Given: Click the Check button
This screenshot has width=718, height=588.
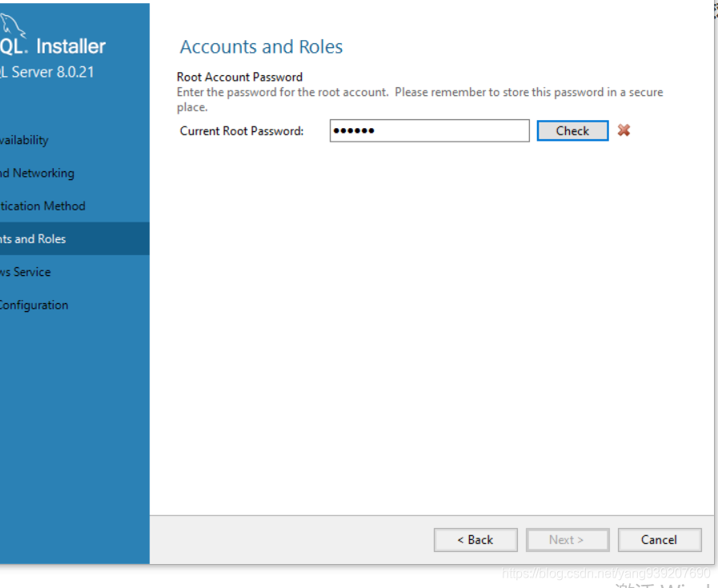Looking at the screenshot, I should pyautogui.click(x=572, y=131).
